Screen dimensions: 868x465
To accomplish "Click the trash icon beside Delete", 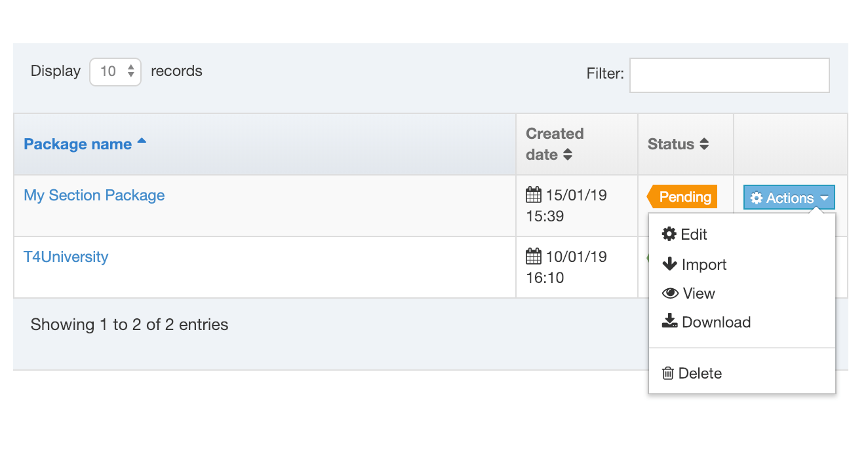I will 668,373.
